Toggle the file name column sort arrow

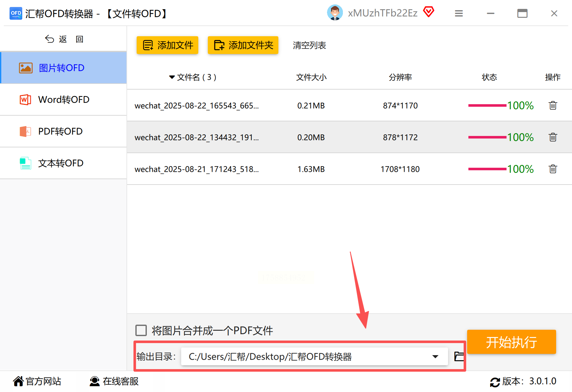pos(172,77)
